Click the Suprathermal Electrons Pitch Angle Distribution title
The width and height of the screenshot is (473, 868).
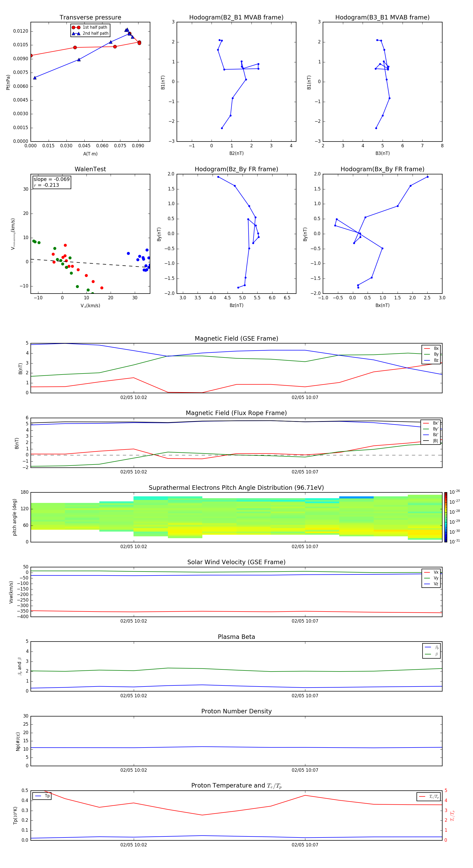(236, 488)
